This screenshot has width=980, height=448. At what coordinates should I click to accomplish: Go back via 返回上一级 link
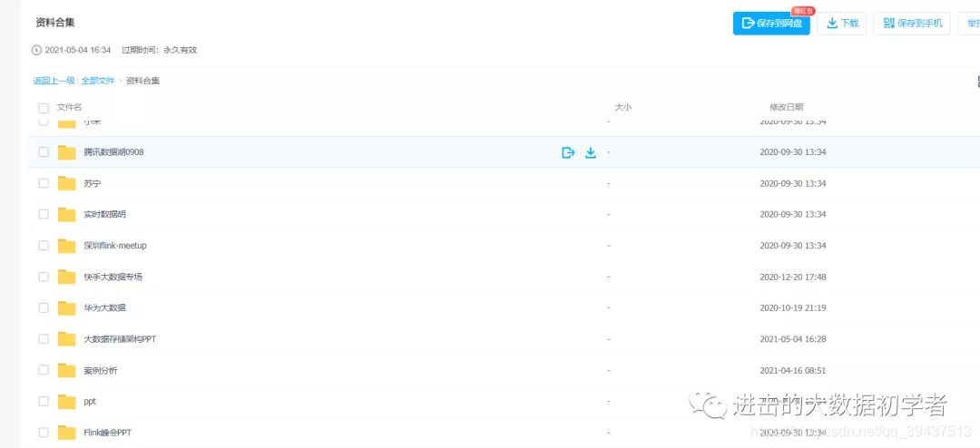click(54, 81)
